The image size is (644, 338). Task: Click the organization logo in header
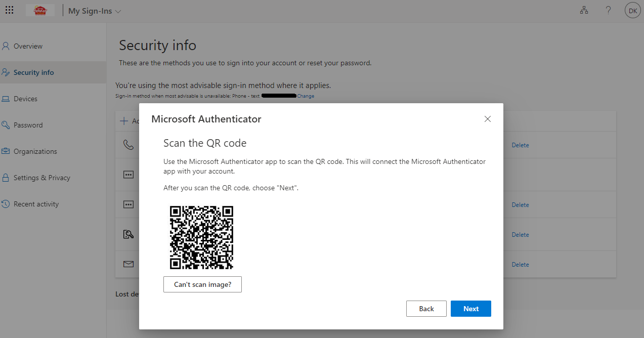40,11
